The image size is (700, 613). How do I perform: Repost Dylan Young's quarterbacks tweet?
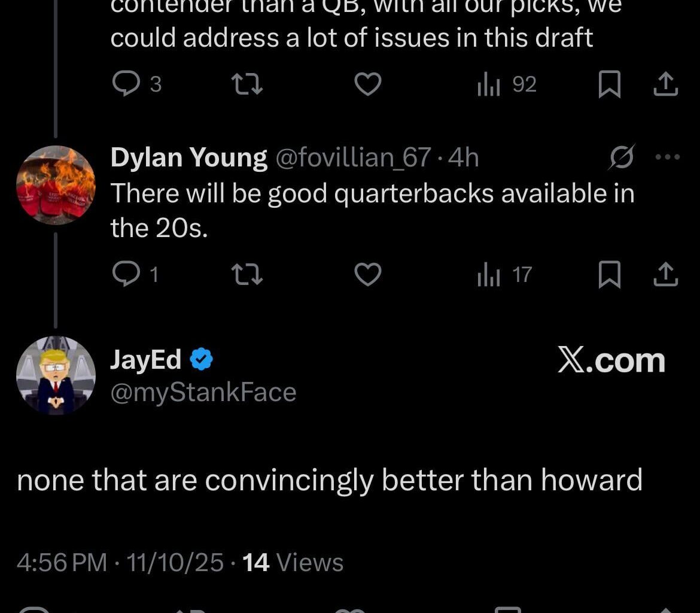248,275
